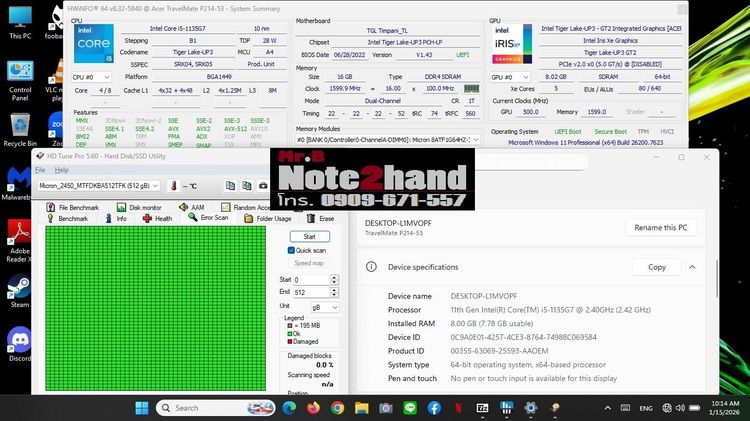
Task: Open the File menu in HD Tune
Action: pyautogui.click(x=40, y=170)
